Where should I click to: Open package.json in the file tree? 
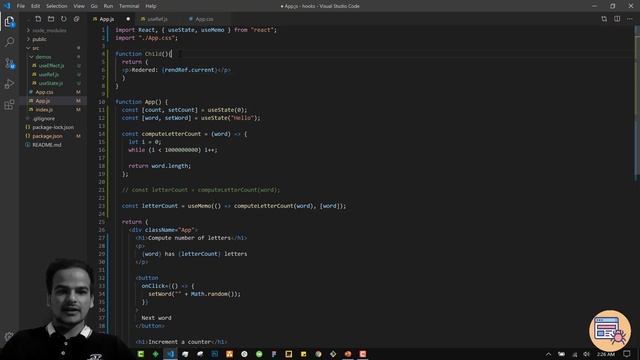click(47, 136)
